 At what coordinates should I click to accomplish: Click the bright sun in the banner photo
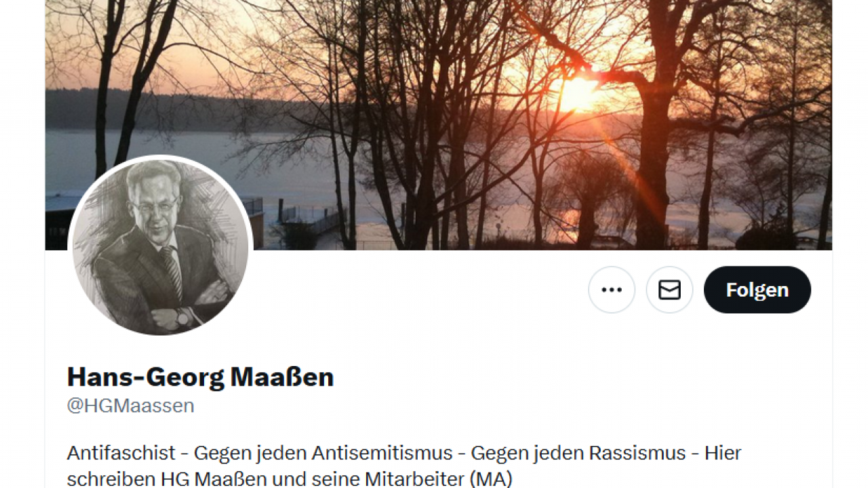(x=578, y=93)
